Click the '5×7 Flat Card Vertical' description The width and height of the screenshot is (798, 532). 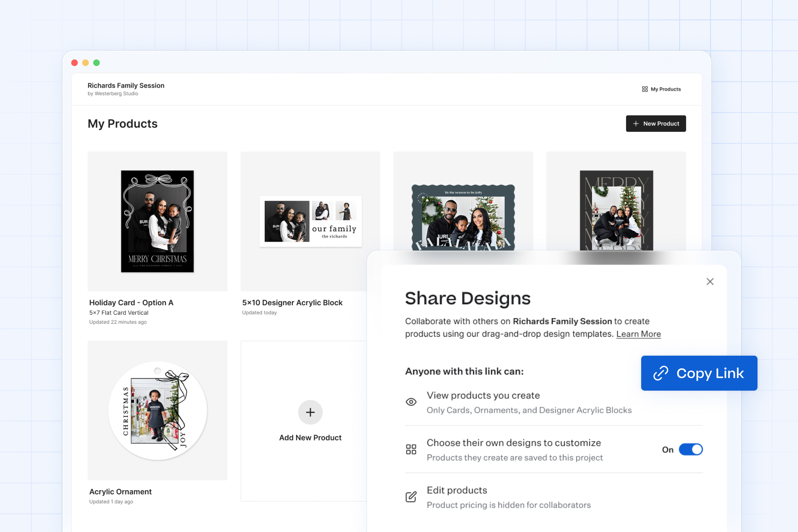(x=119, y=313)
